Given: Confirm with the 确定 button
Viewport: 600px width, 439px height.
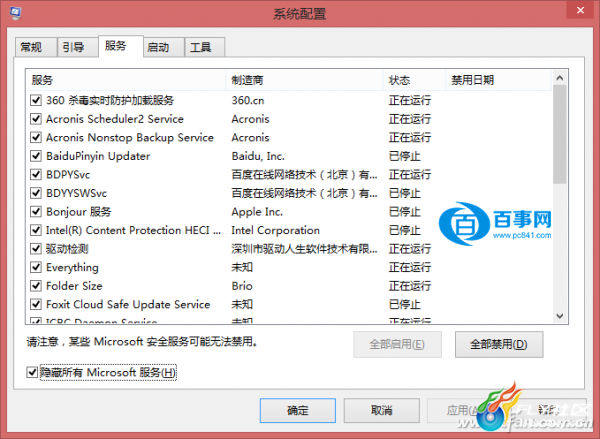Looking at the screenshot, I should (x=298, y=410).
